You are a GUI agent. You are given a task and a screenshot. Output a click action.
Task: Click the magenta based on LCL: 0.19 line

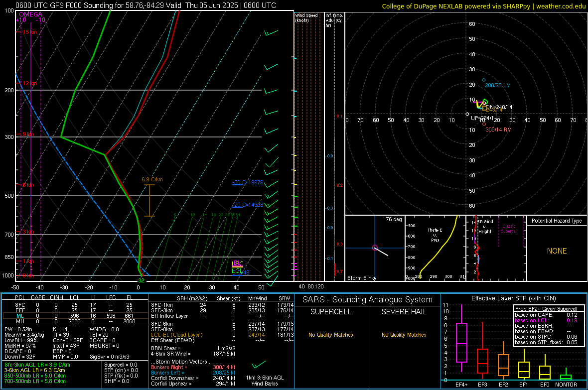(546, 320)
